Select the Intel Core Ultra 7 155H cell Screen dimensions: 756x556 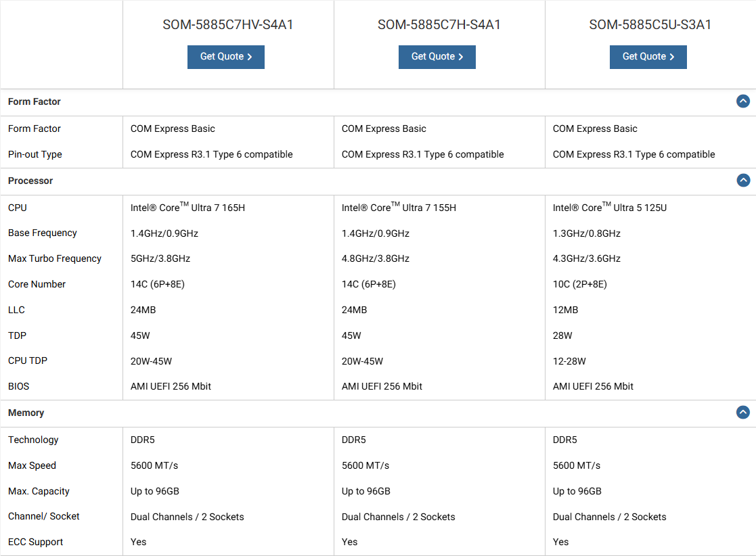tap(399, 207)
